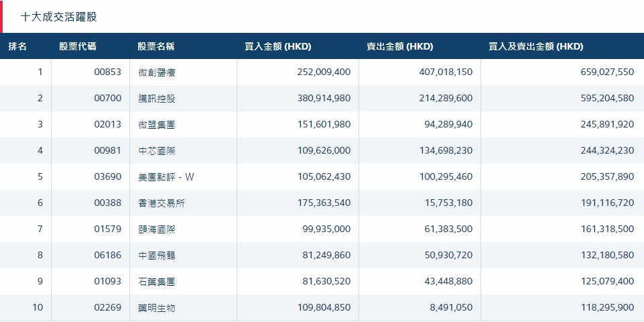Viewport: 644px width, 322px height.
Task: Click the 排名 column header
Action: tap(18, 46)
